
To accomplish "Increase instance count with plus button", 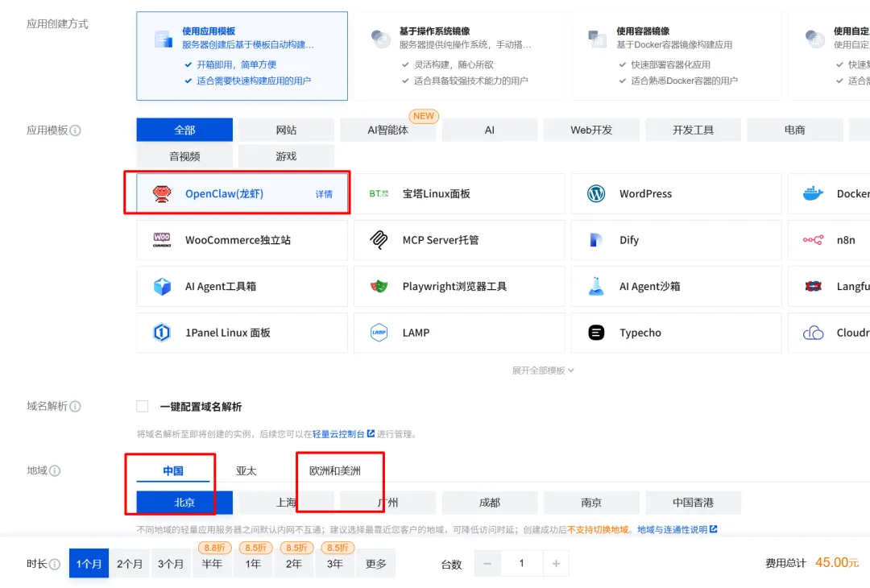I will pos(556,564).
